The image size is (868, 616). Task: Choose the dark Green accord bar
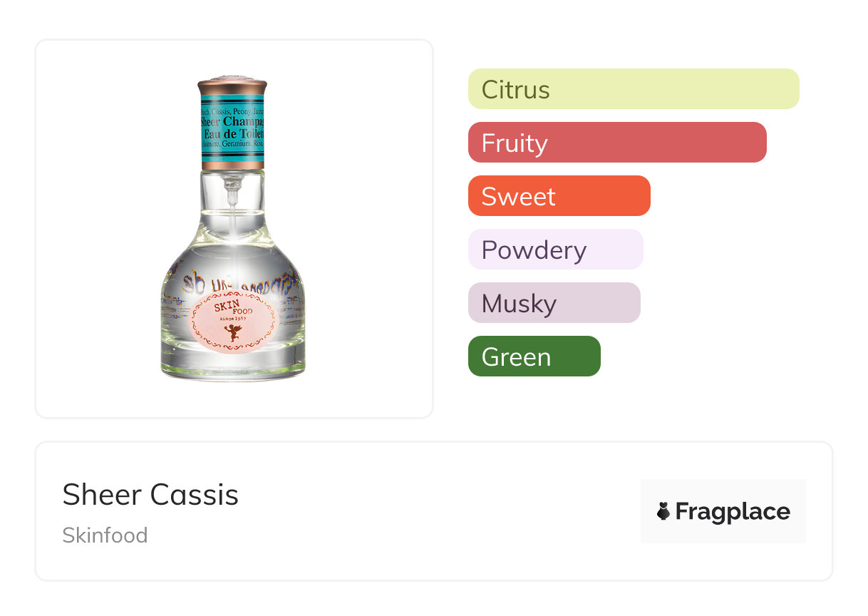[x=534, y=356]
